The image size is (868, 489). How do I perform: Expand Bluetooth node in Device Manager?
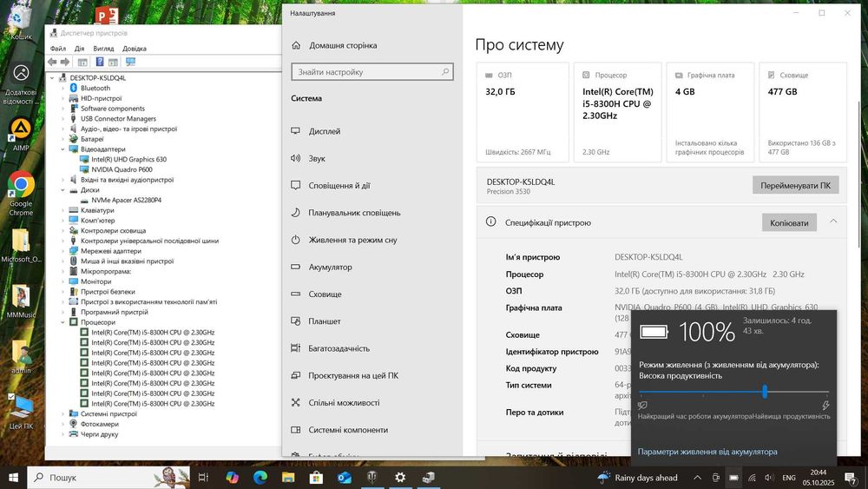tap(63, 88)
